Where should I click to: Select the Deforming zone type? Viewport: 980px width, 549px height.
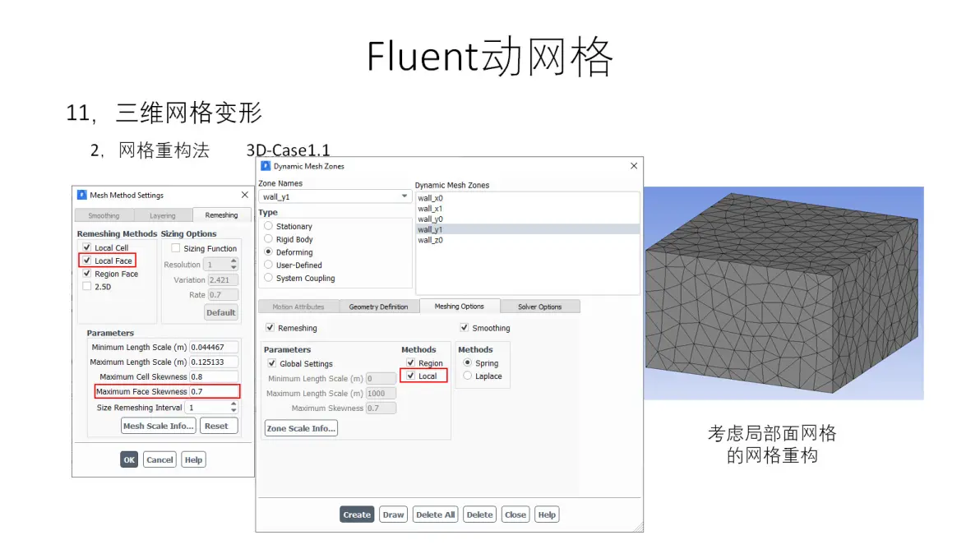click(268, 251)
